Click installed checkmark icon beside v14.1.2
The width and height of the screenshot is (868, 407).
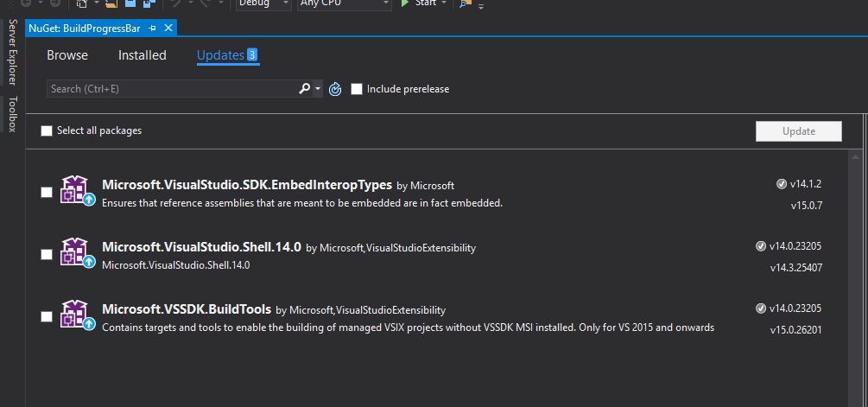(782, 184)
